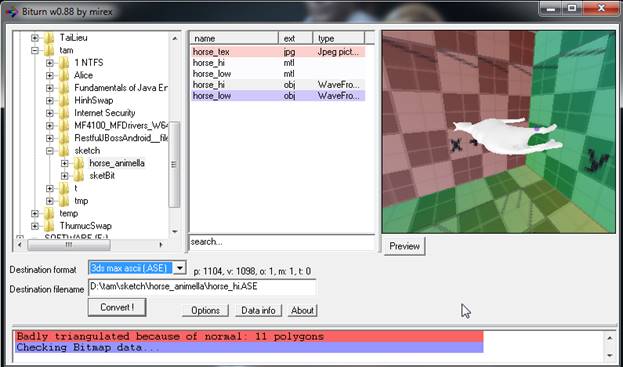This screenshot has height=367, width=623.
Task: Open the Destination format dropdown
Action: 180,268
